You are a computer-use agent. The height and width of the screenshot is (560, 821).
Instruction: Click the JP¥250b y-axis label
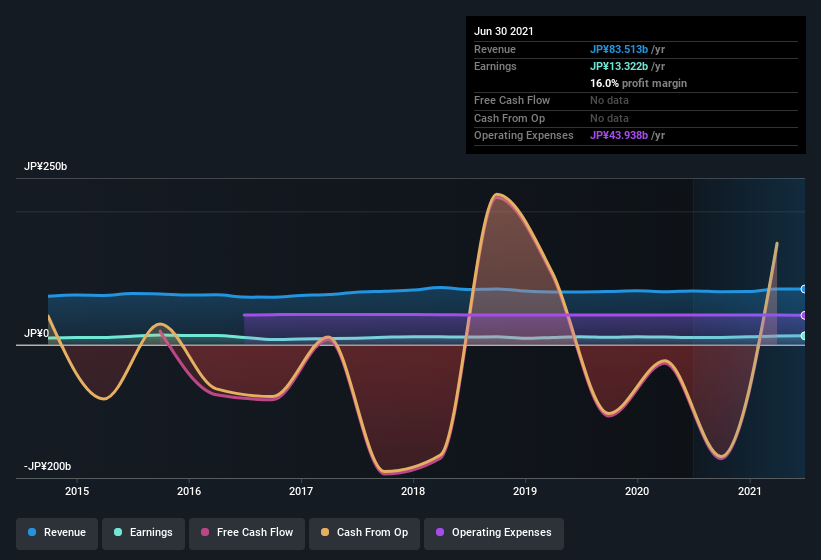point(46,166)
